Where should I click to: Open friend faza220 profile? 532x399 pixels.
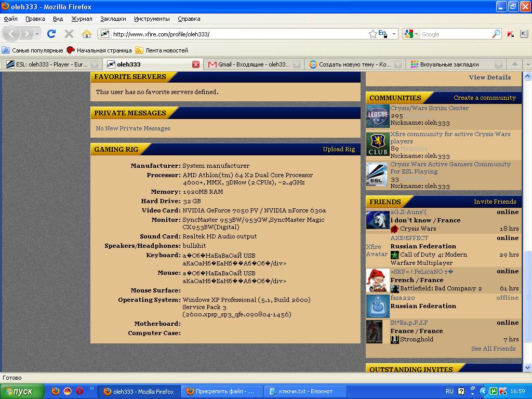click(403, 298)
